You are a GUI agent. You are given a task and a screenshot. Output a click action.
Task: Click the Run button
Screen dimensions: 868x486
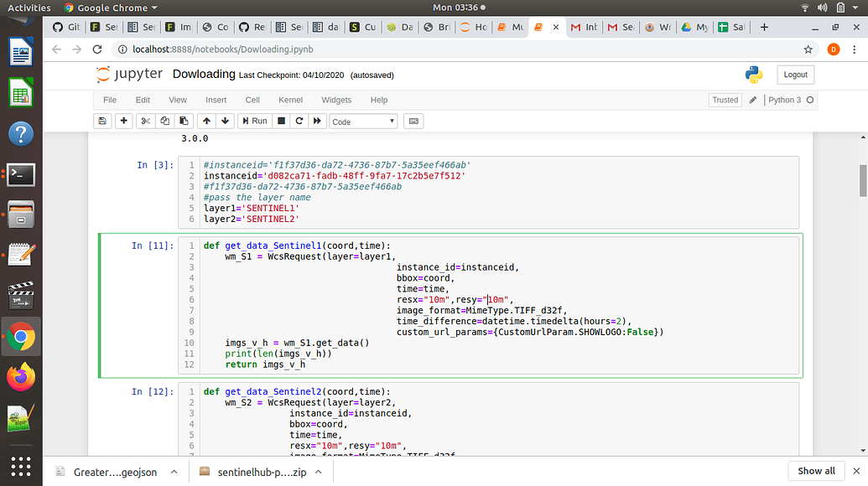coord(254,121)
